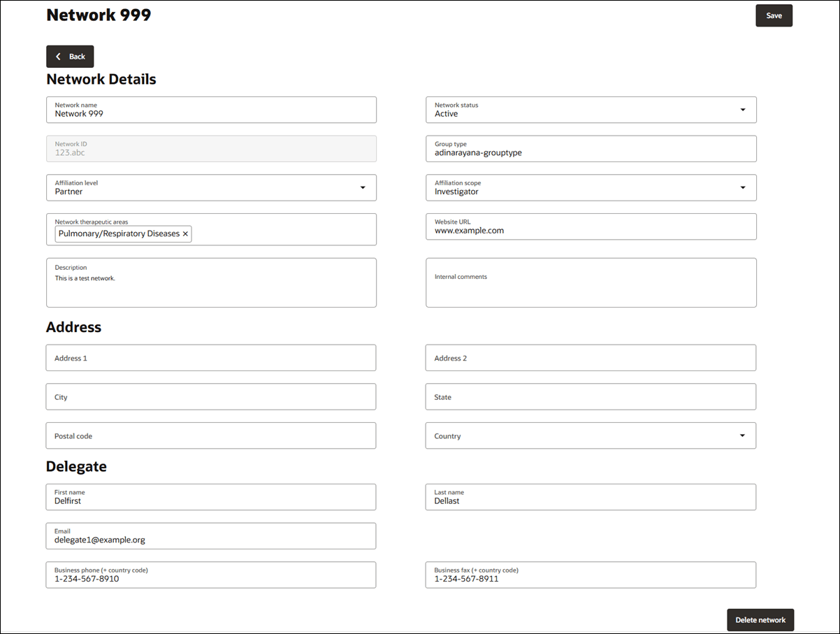Click the Back button

(70, 56)
